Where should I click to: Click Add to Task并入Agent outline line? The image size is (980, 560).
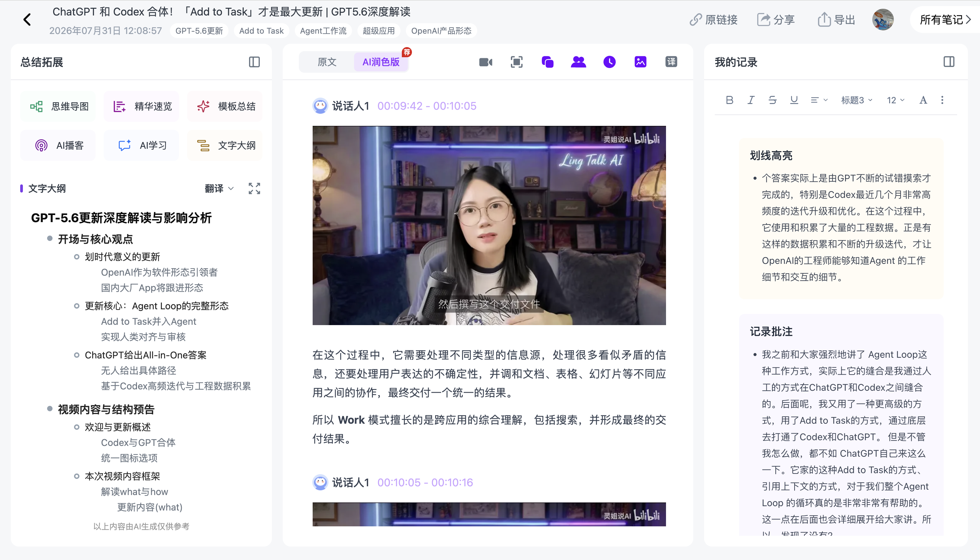click(148, 321)
